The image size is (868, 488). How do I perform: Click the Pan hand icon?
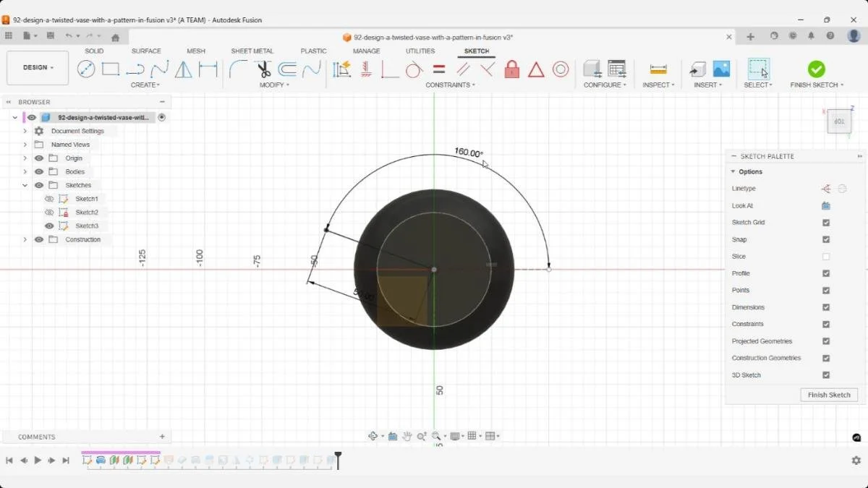pos(407,436)
